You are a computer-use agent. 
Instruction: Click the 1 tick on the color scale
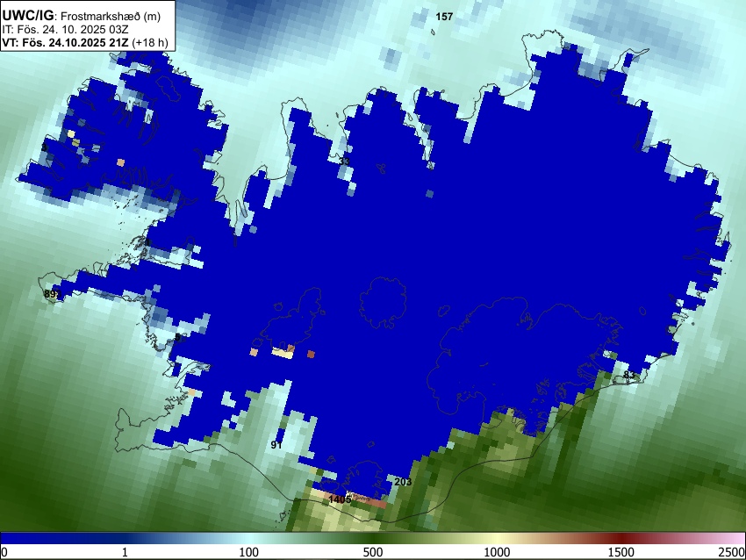[x=125, y=552]
